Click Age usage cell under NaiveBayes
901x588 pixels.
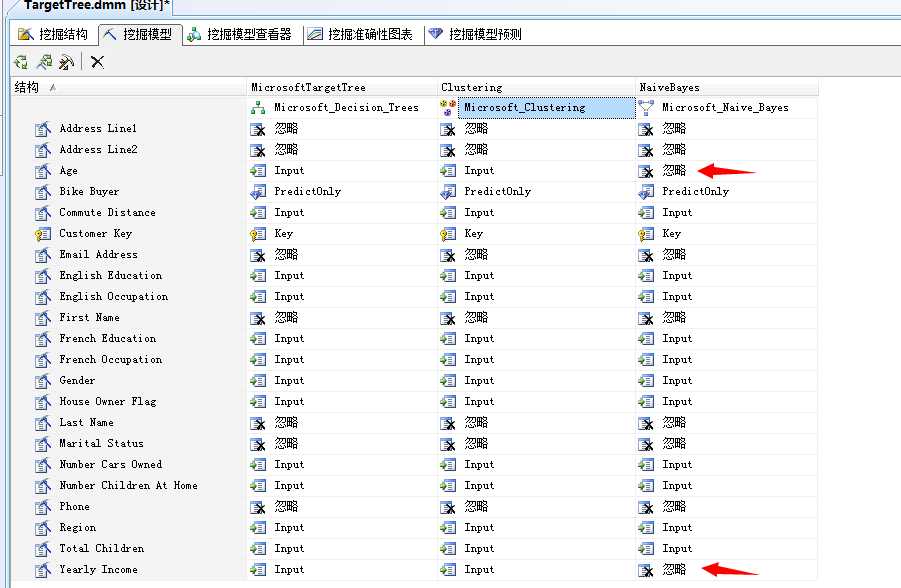727,171
